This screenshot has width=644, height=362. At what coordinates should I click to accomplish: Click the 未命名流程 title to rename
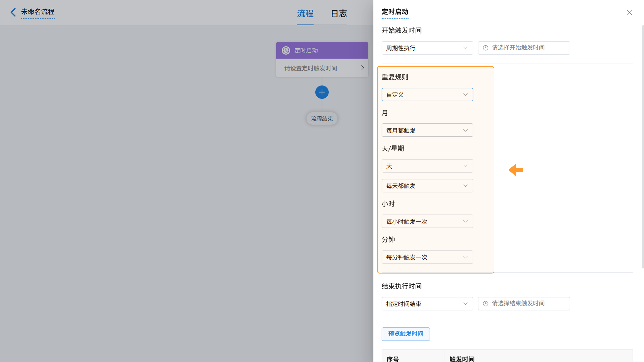click(x=38, y=12)
